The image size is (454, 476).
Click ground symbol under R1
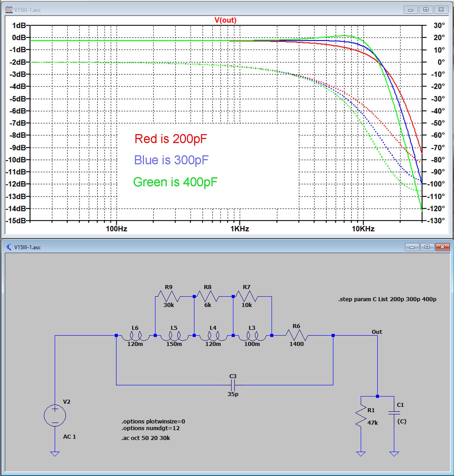click(x=361, y=454)
